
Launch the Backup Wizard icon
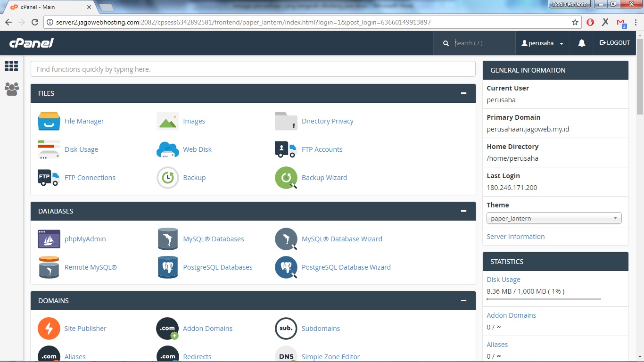(286, 178)
